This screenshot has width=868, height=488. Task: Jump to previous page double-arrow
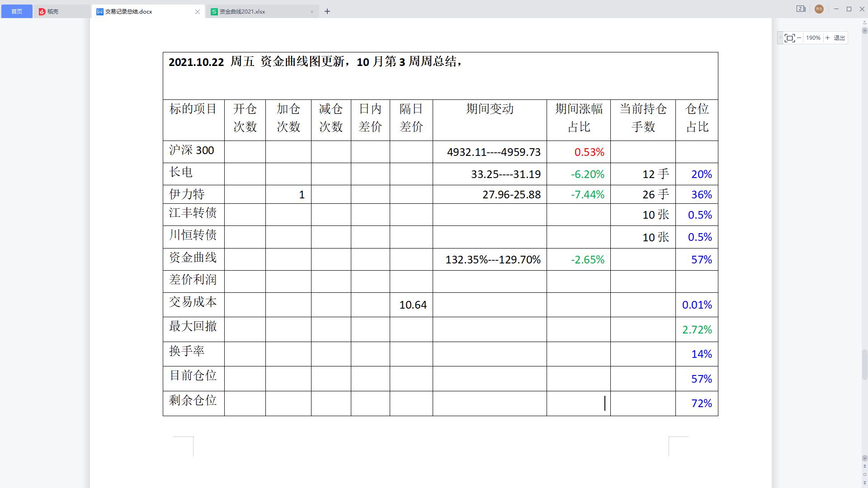[864, 466]
